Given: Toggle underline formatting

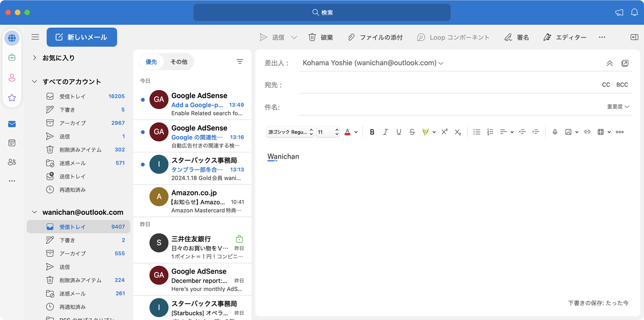Looking at the screenshot, I should click(399, 132).
